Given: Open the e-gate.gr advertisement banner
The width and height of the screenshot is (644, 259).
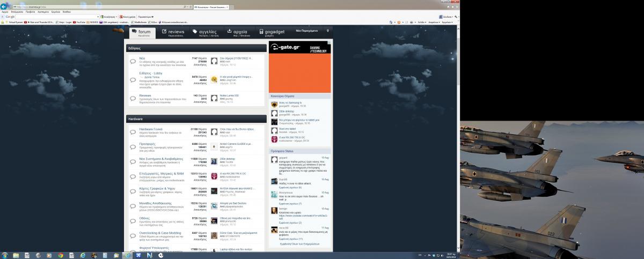Looking at the screenshot, I should [300, 67].
